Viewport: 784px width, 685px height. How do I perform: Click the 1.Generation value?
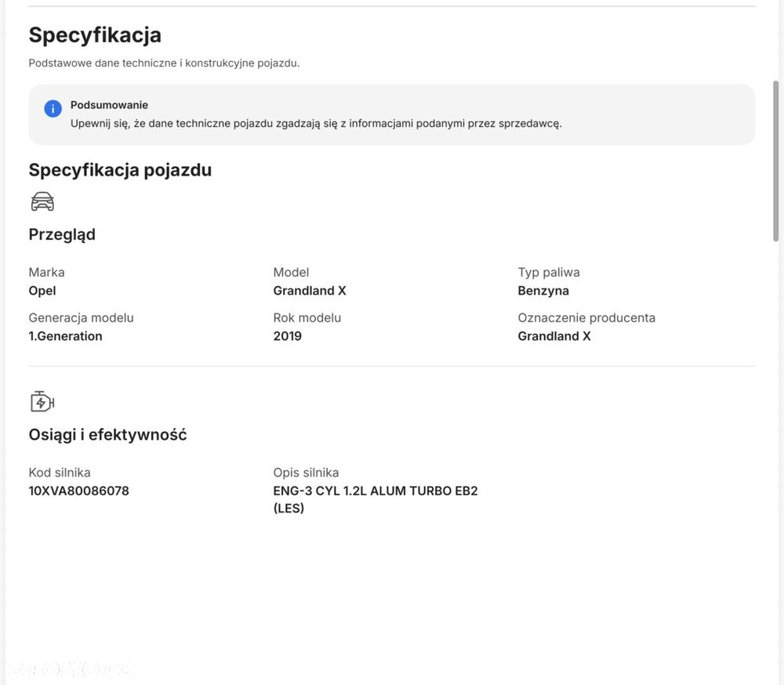click(x=66, y=336)
